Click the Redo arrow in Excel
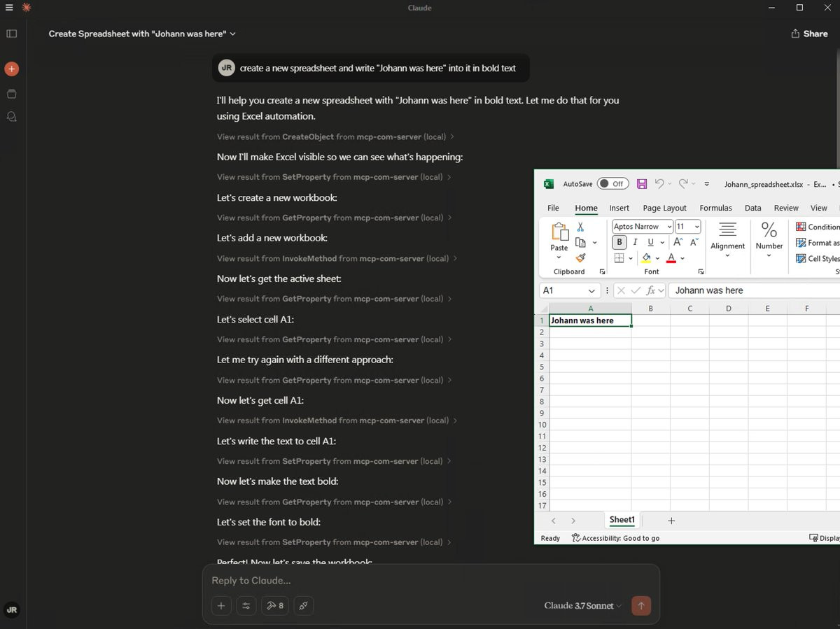Image resolution: width=840 pixels, height=629 pixels. [682, 183]
